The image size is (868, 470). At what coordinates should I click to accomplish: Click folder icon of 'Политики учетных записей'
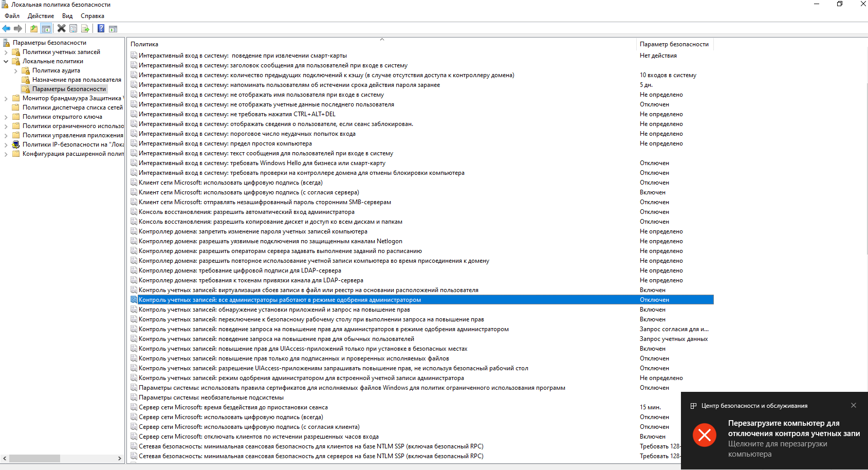pyautogui.click(x=16, y=52)
